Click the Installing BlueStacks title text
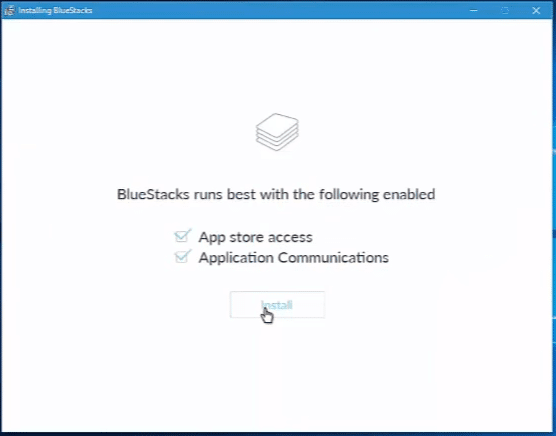Screen dimensions: 556x436 tap(55, 10)
